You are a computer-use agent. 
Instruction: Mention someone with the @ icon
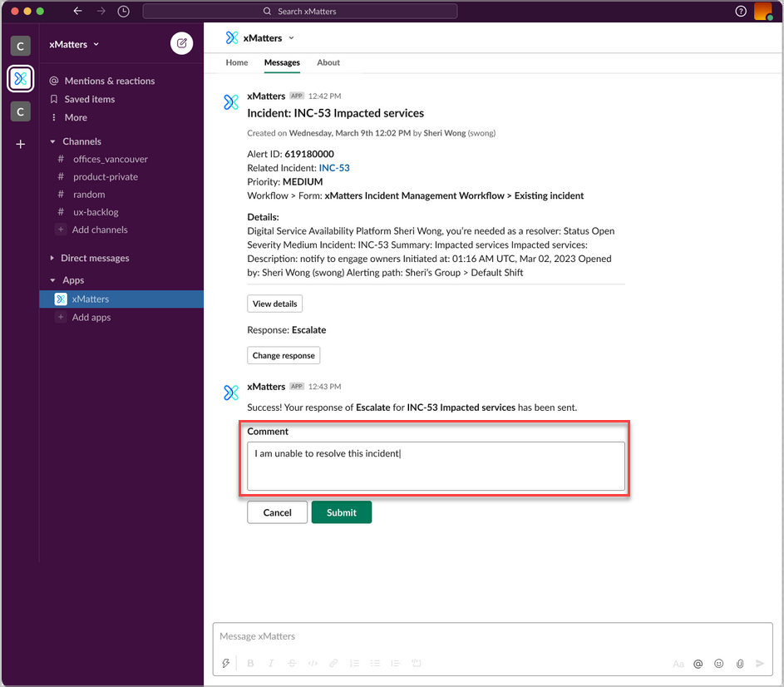(698, 664)
